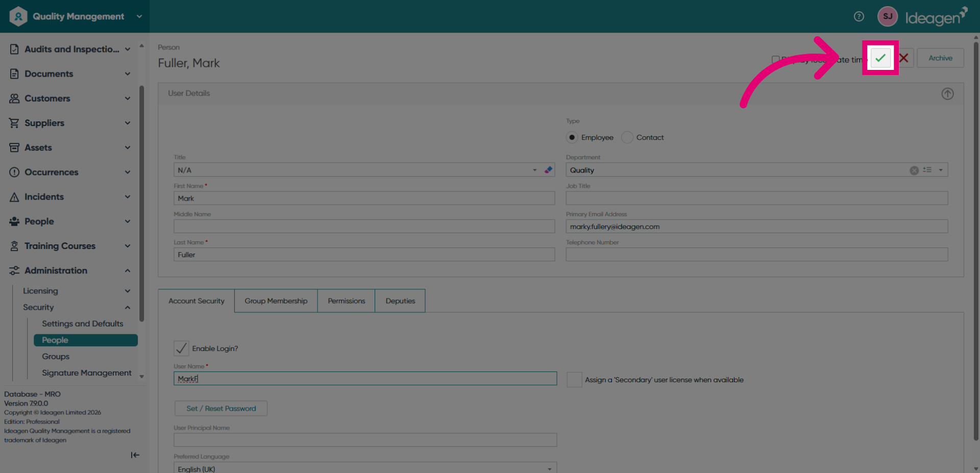980x473 pixels.
Task: Collapse User Details with the up-arrow icon
Action: point(947,94)
